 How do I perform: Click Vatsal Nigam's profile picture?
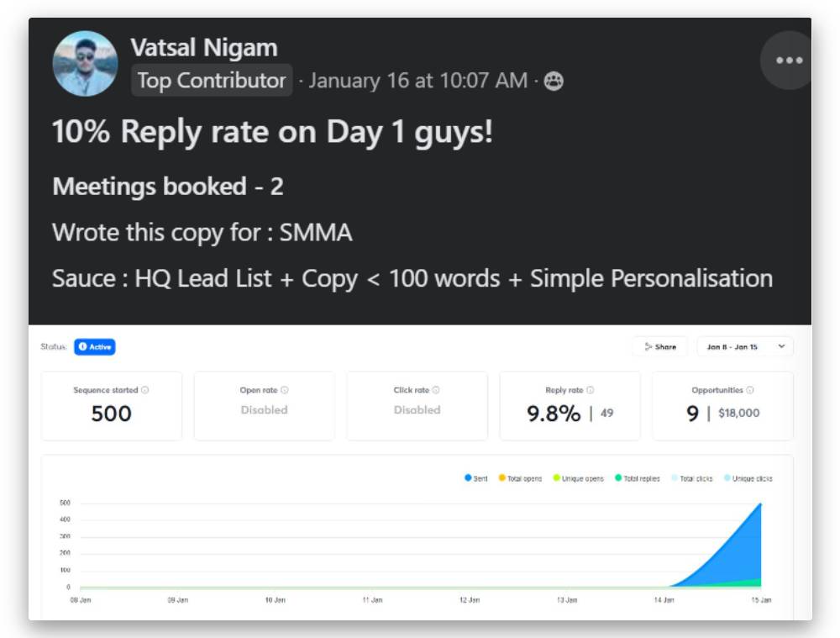tap(85, 64)
